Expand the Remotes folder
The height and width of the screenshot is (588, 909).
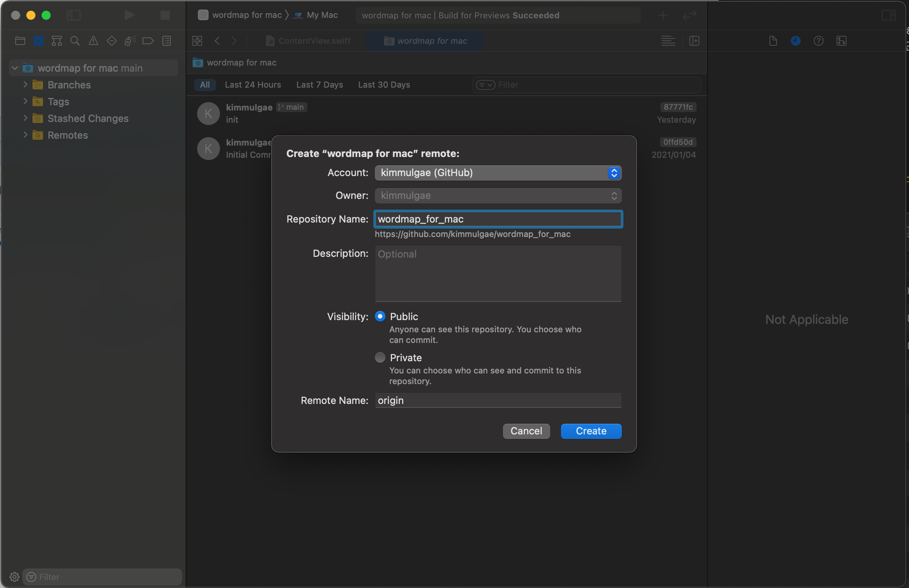(25, 135)
